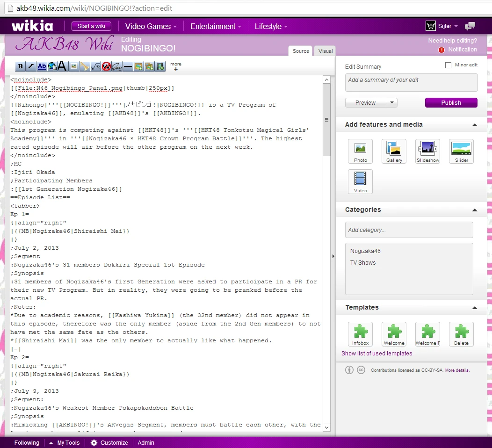This screenshot has height=448, width=492.
Task: Click the Add category input field
Action: [x=409, y=230]
